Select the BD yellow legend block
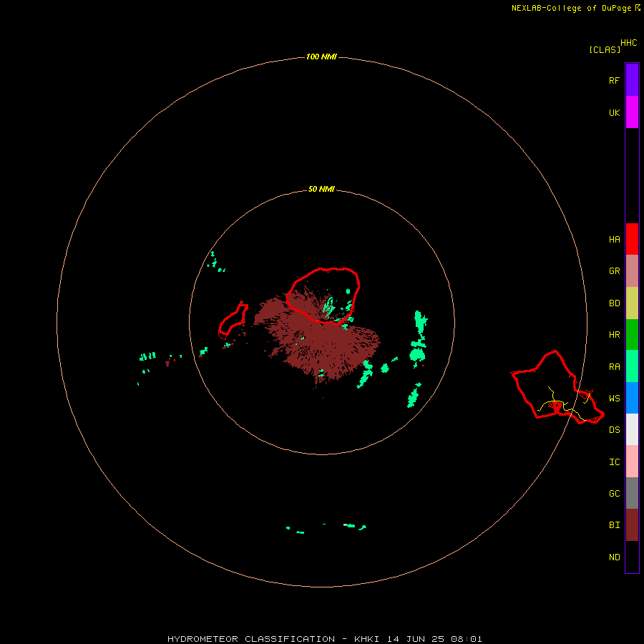The height and width of the screenshot is (644, 644). coord(632,303)
